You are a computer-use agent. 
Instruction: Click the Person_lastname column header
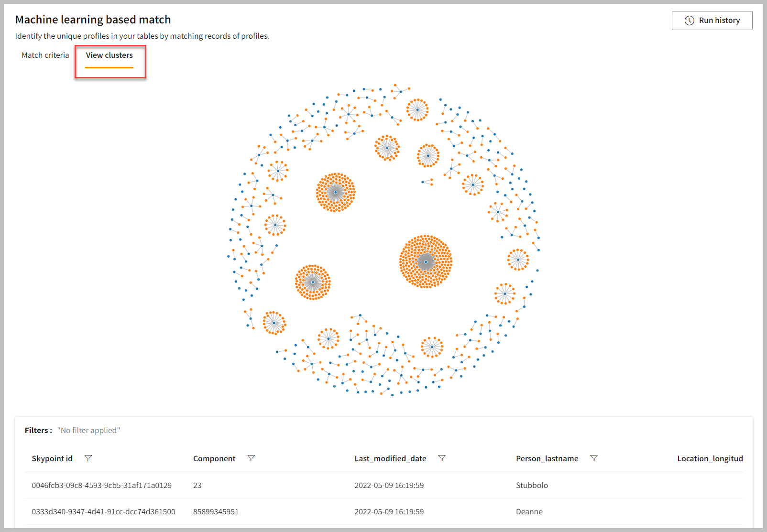(547, 458)
